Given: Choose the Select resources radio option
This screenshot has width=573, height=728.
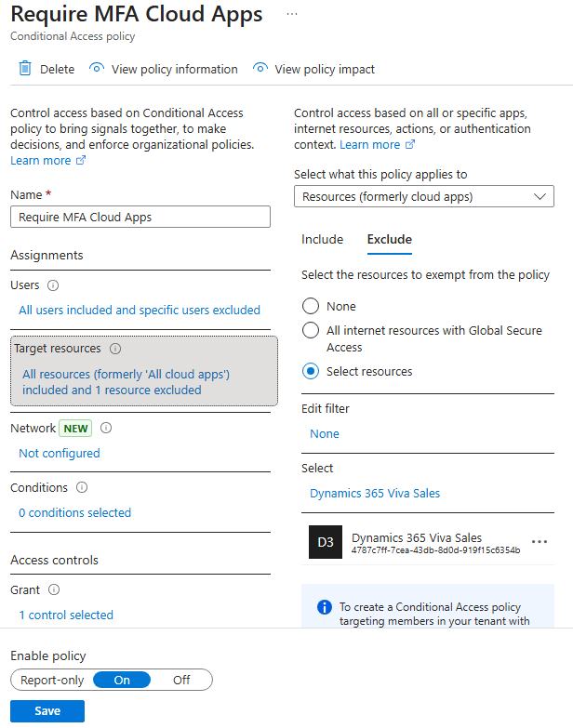Looking at the screenshot, I should click(311, 371).
